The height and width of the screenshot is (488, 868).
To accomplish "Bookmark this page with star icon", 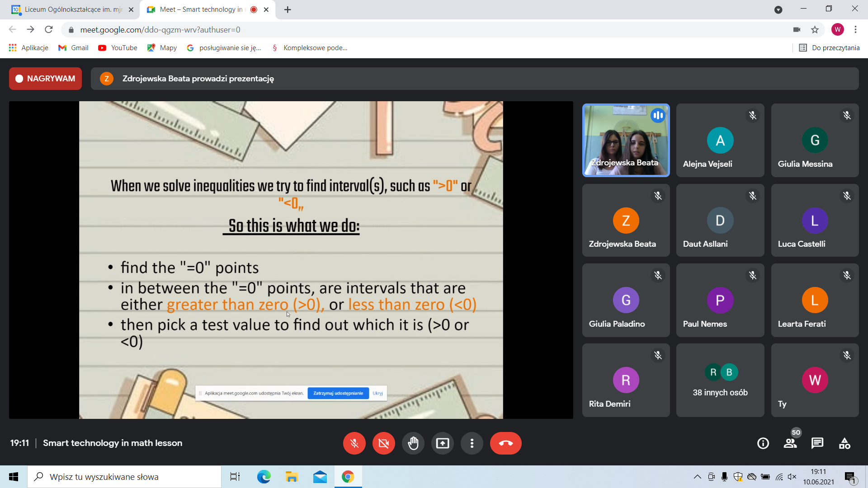I will click(x=815, y=30).
